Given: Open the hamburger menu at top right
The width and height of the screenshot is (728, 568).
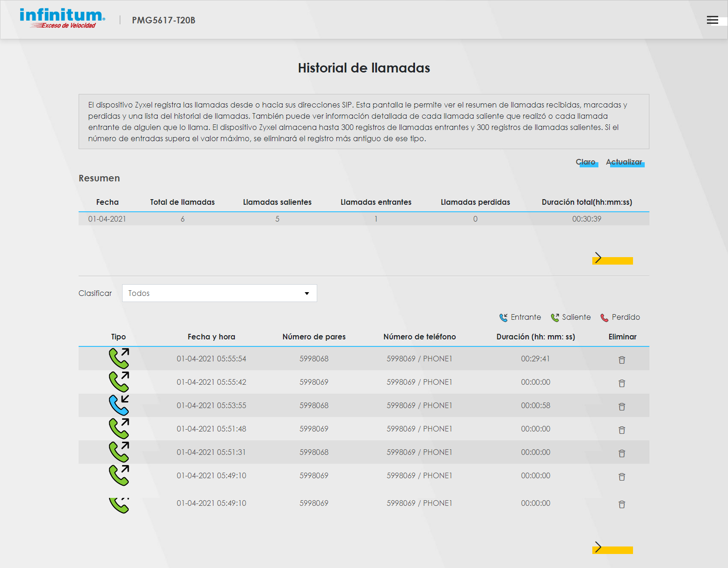Looking at the screenshot, I should coord(712,20).
